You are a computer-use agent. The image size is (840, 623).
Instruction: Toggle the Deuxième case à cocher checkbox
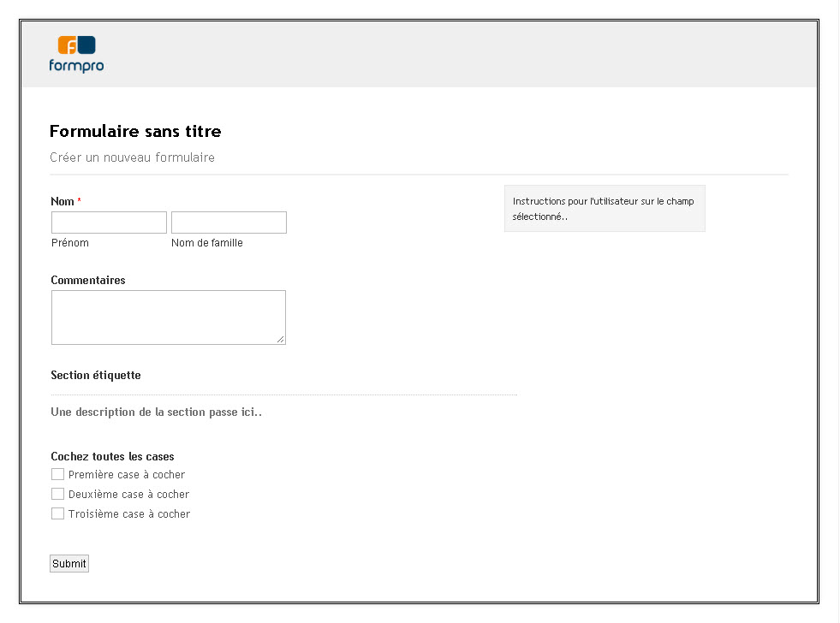[x=57, y=494]
